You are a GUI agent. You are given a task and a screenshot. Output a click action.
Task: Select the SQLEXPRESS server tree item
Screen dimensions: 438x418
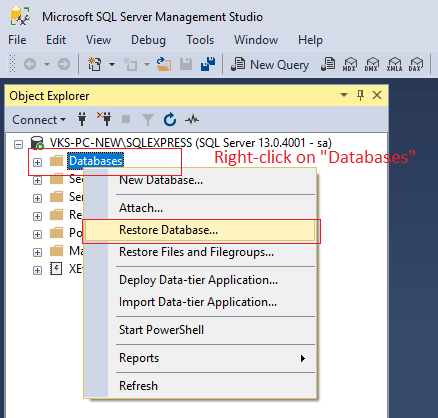(x=191, y=143)
